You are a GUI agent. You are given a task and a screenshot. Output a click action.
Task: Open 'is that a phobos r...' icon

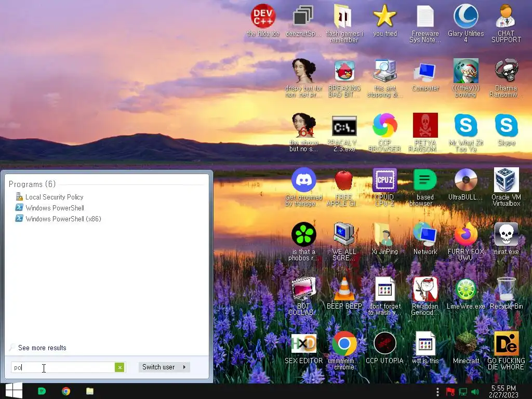pos(303,235)
